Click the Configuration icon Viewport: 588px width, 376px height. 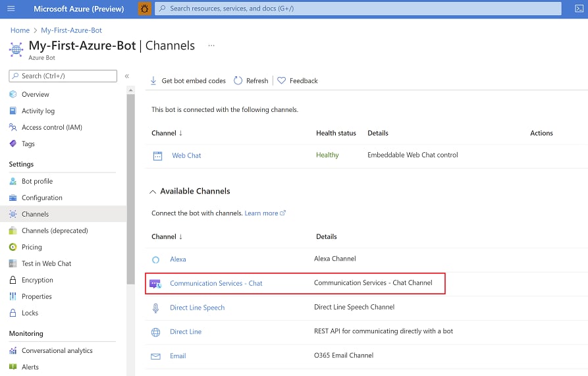point(13,198)
